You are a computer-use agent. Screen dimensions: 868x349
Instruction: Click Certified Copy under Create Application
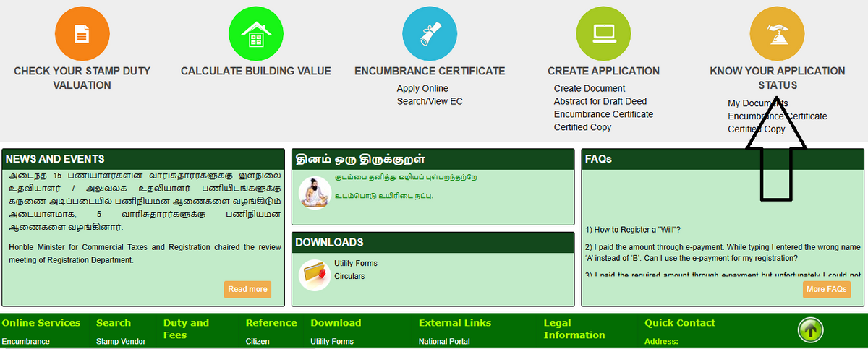(x=582, y=127)
